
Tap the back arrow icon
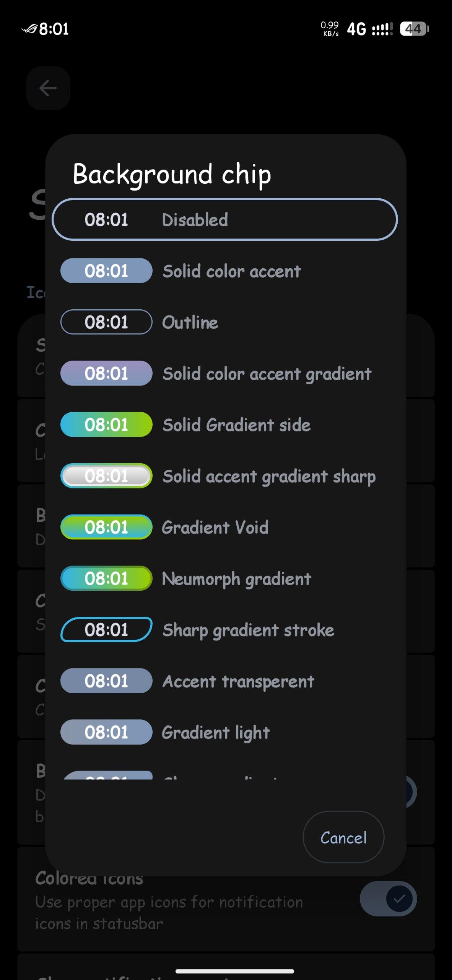pos(48,88)
